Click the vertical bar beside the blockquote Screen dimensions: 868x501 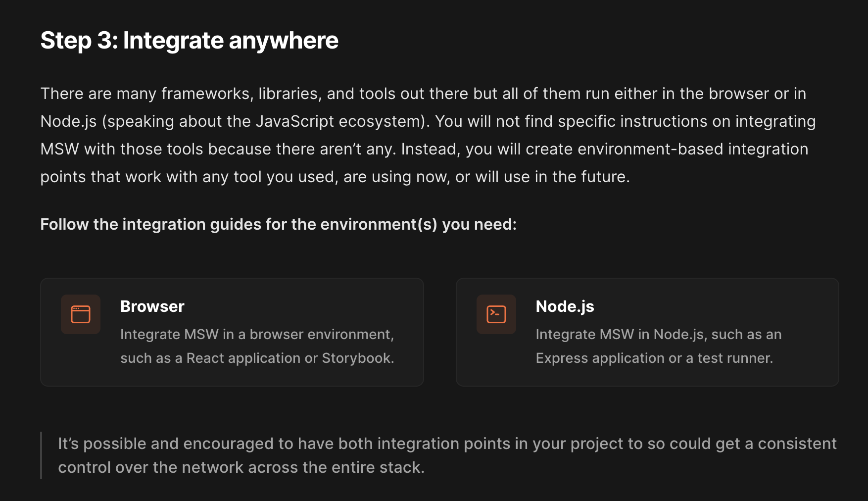(41, 455)
